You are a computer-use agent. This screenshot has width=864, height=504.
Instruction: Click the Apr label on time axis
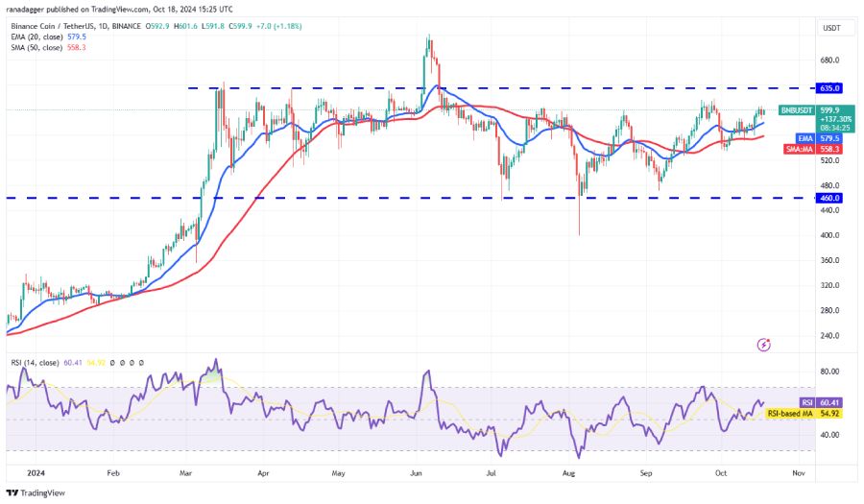263,473
